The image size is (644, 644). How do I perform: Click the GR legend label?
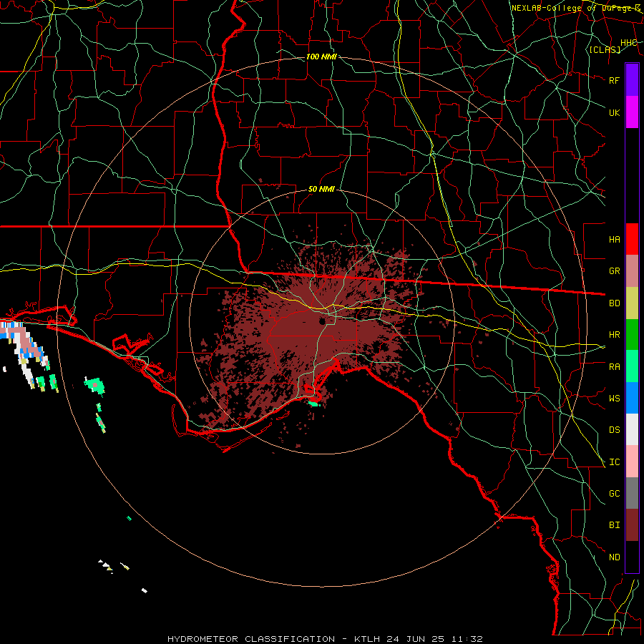tap(614, 271)
